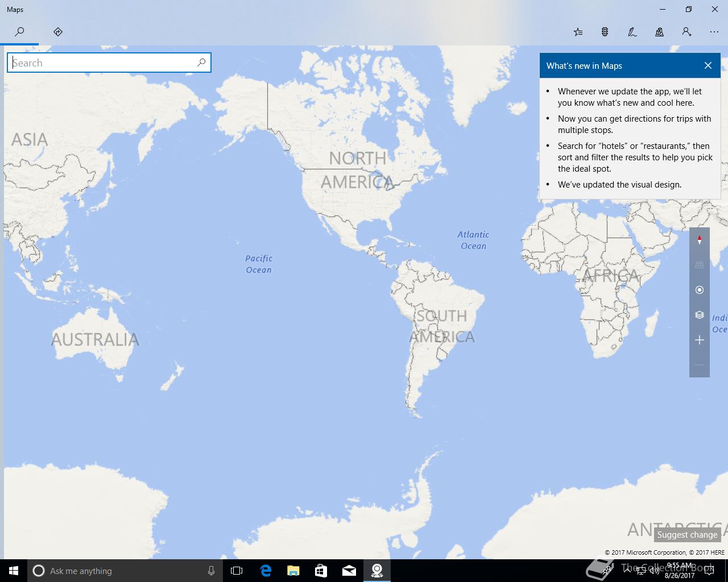728x582 pixels.
Task: Open 3D Cities icon
Action: 660,32
